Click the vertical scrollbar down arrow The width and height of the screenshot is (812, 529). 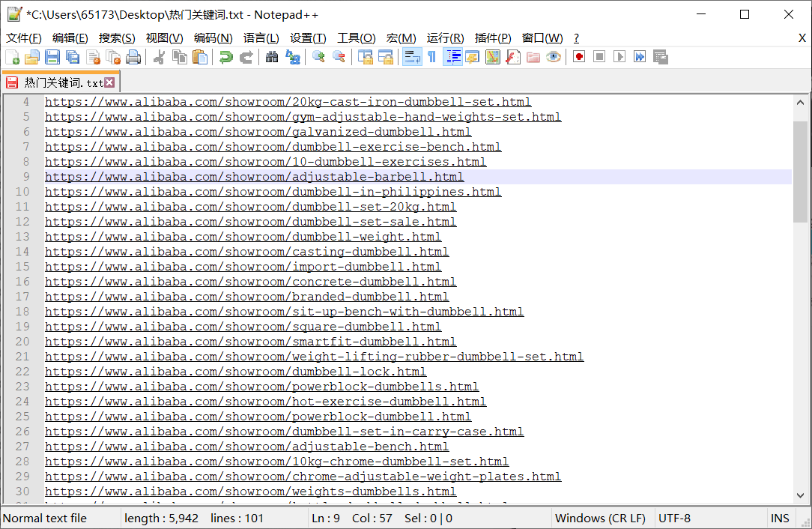point(800,495)
